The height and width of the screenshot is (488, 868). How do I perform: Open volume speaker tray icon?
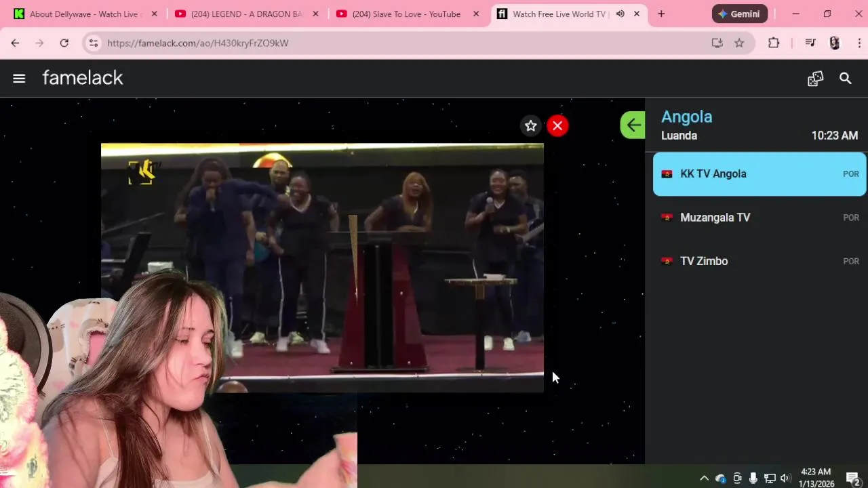785,478
